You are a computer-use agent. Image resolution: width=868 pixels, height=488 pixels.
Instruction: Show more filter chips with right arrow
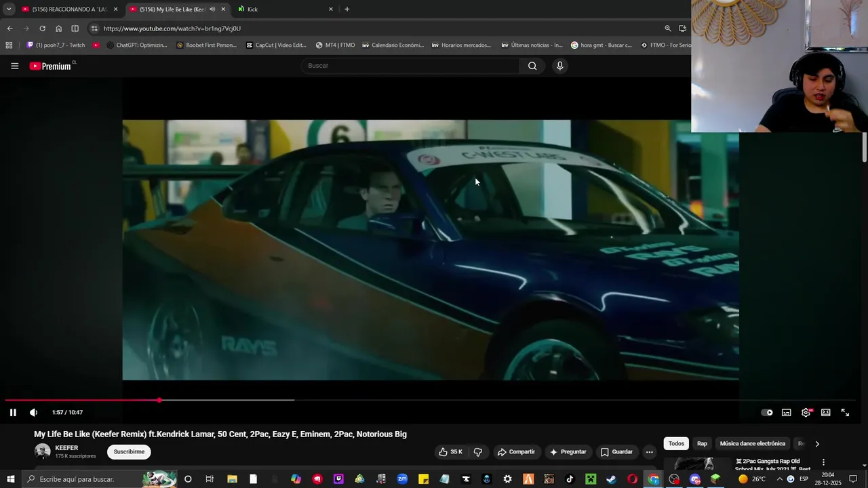pos(817,444)
